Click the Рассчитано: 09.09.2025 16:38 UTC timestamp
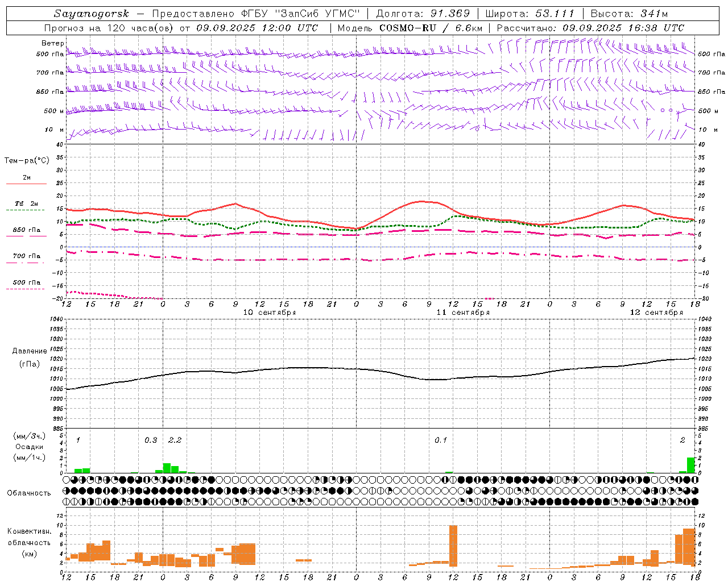Image resolution: width=728 pixels, height=582 pixels. coord(590,28)
